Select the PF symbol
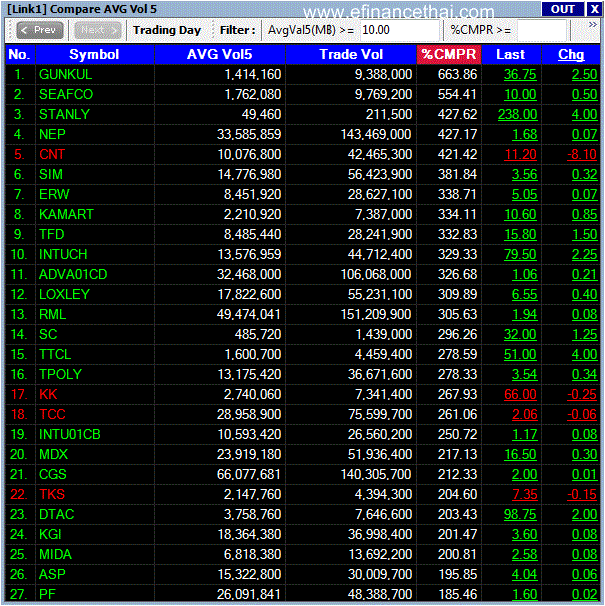Viewport: 605px width, 606px height. click(x=48, y=594)
